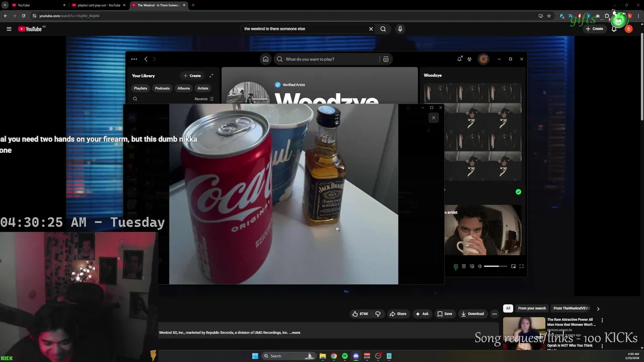Go back in Spotify navigation
This screenshot has height=362, width=644.
tap(146, 59)
